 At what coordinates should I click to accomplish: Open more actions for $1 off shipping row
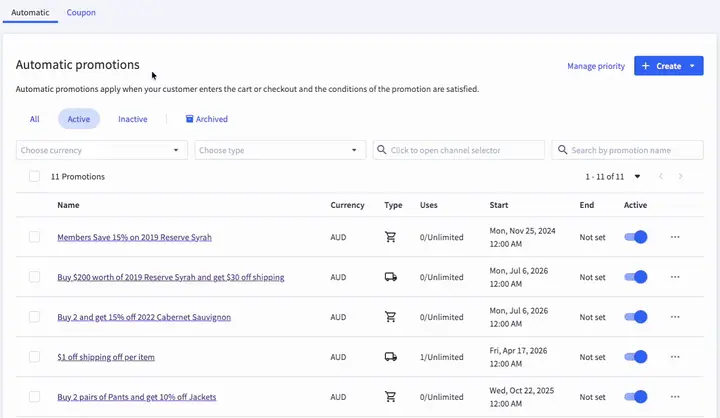point(675,357)
